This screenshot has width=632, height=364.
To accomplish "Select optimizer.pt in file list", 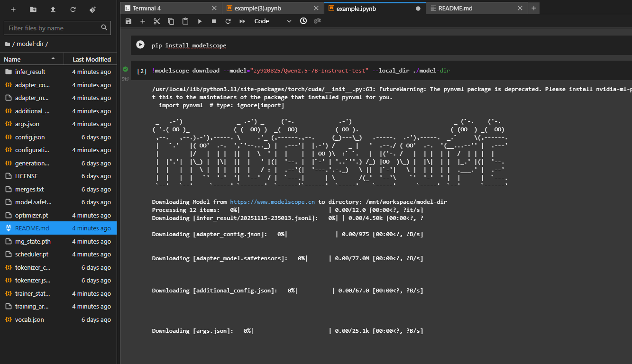I will point(58,215).
